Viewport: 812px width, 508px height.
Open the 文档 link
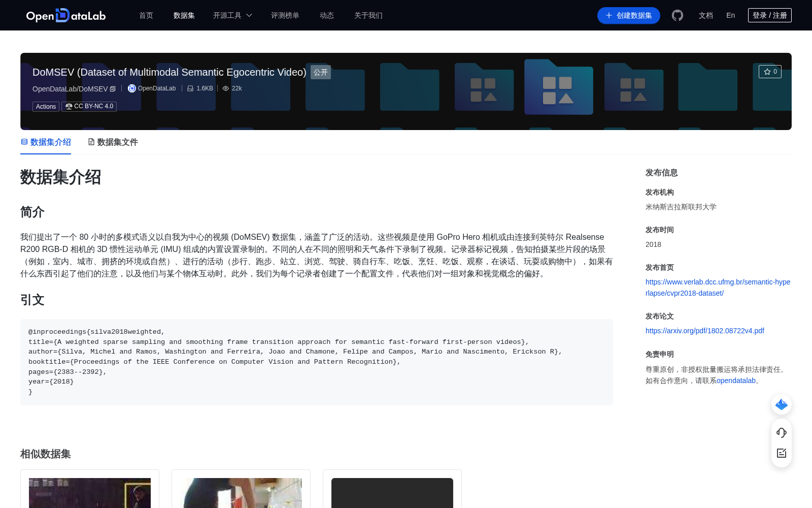pyautogui.click(x=706, y=16)
